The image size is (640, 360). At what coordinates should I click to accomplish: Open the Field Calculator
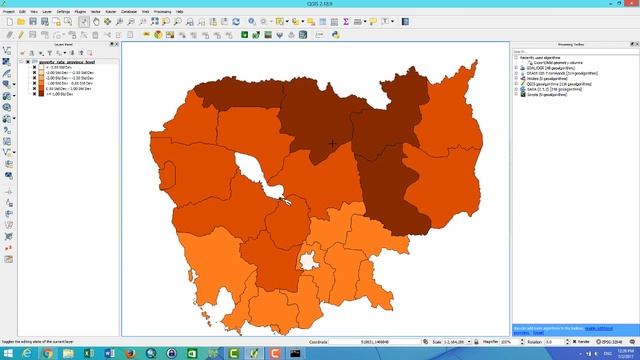[x=334, y=22]
